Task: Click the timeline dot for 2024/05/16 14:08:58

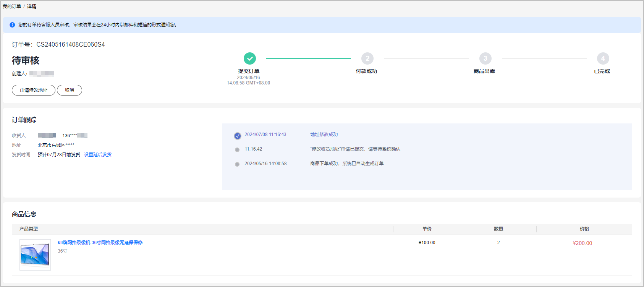Action: click(x=237, y=164)
